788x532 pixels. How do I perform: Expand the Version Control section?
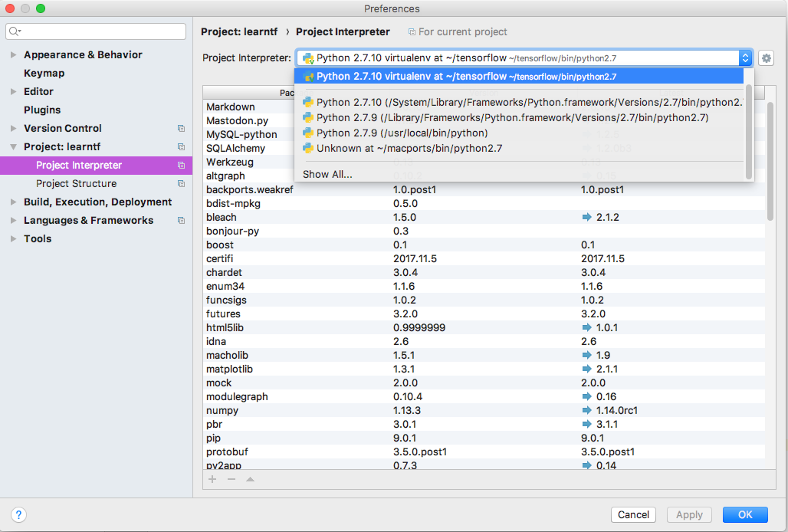[14, 128]
